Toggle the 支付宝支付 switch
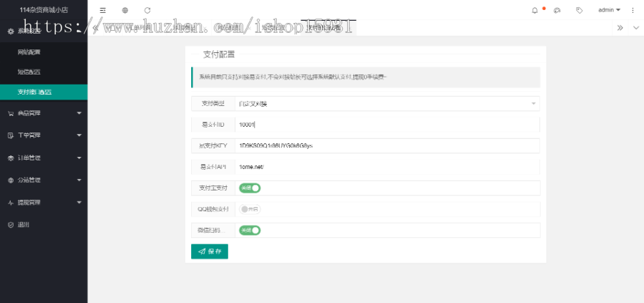Viewport: 644px width, 303px height. click(x=250, y=188)
